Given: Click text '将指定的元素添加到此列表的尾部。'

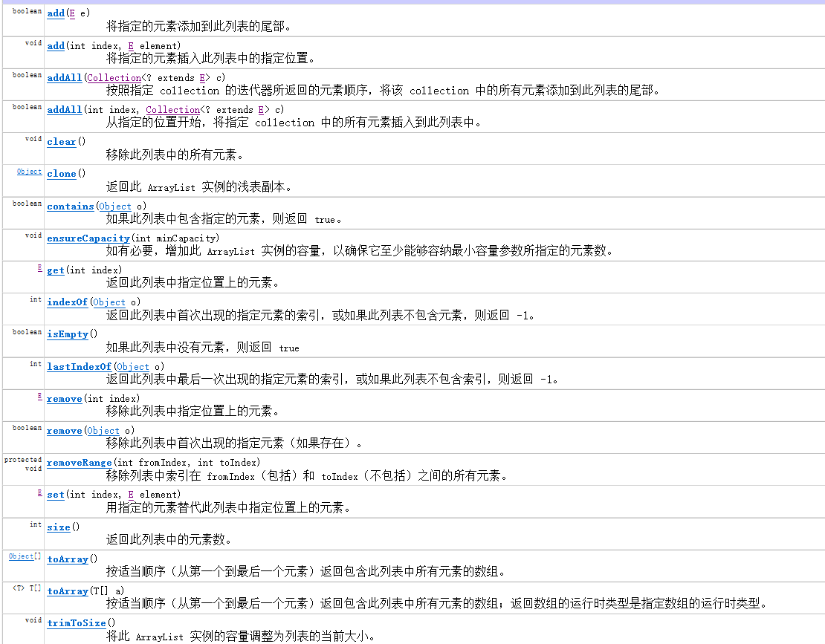Looking at the screenshot, I should pos(199,27).
